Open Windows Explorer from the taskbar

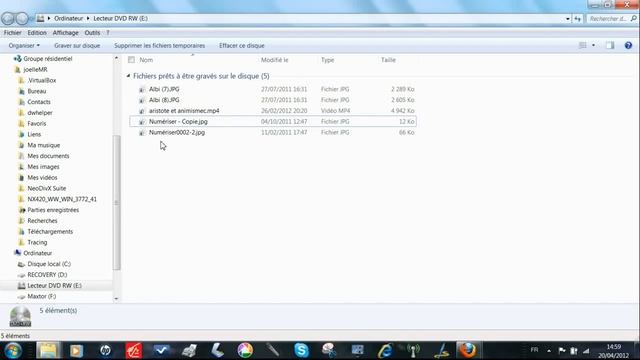coord(48,351)
